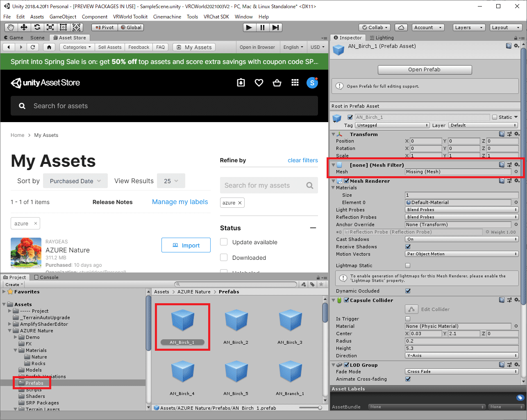Open collider Direction dropdown
Screen dimensions: 527x420
[462, 356]
